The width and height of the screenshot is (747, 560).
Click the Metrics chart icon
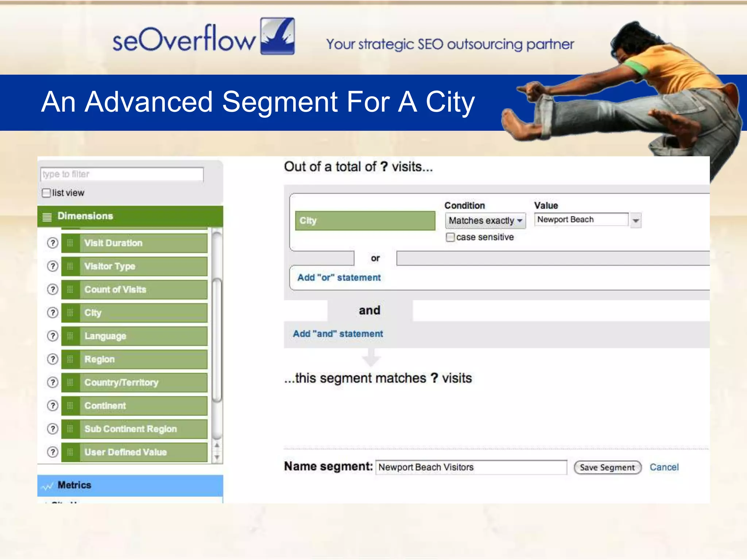click(47, 486)
